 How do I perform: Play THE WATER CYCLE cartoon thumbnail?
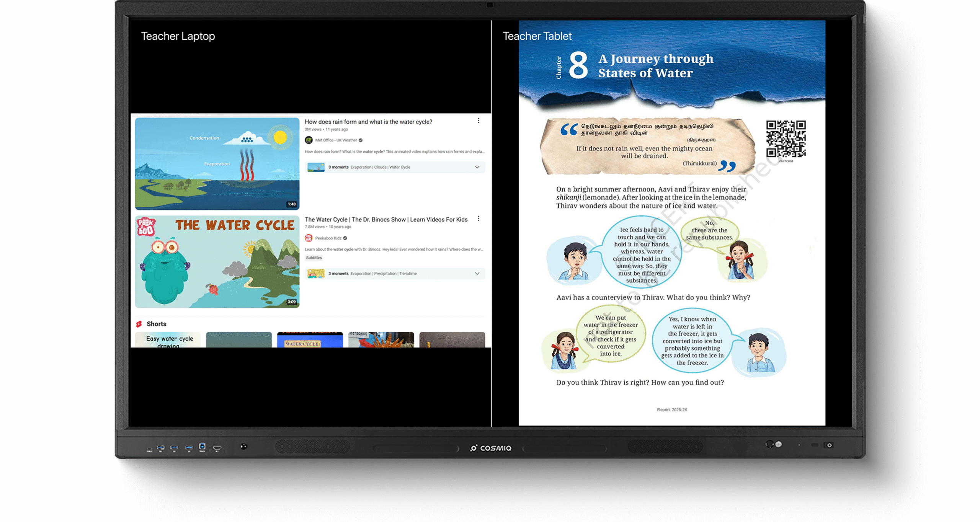click(217, 262)
